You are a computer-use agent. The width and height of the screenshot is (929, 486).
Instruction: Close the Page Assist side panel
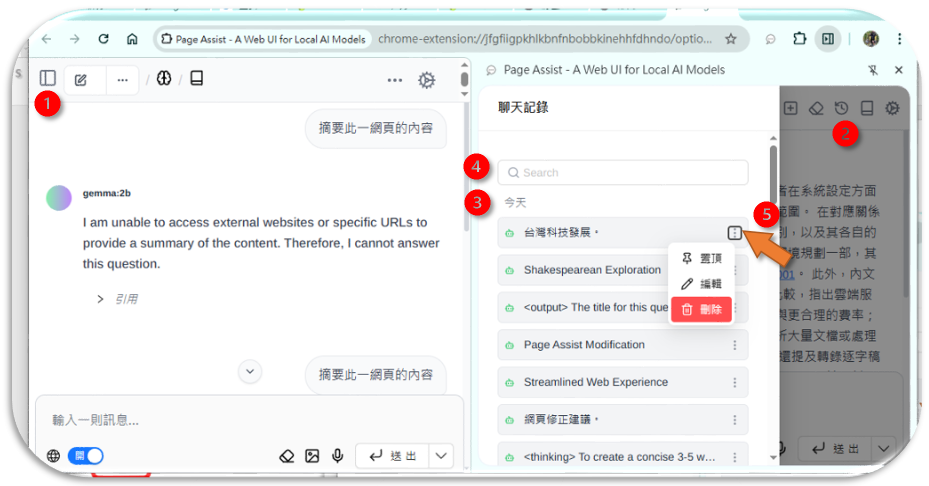coord(899,70)
